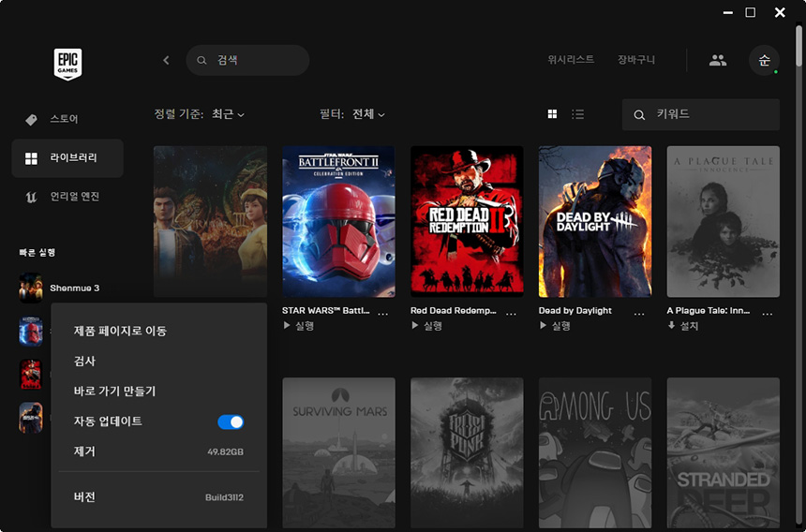The width and height of the screenshot is (806, 532).
Task: Select the Red Dead Redemption II cover
Action: (467, 221)
